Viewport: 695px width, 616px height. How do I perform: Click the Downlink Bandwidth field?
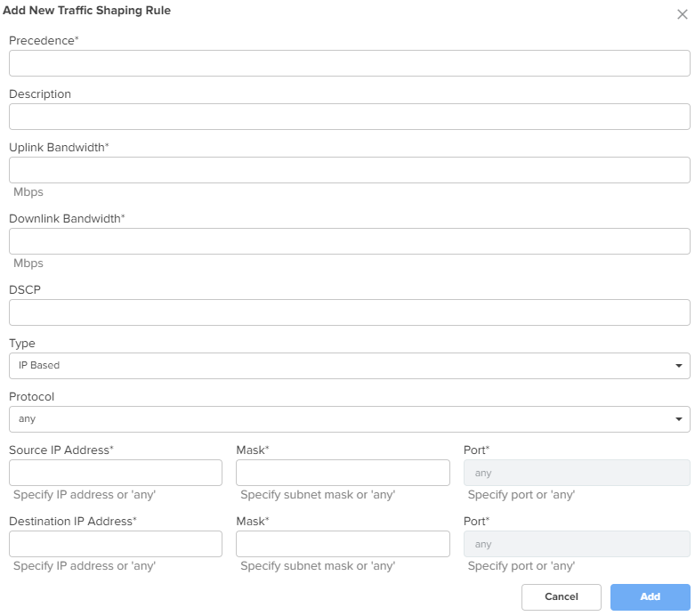point(349,241)
